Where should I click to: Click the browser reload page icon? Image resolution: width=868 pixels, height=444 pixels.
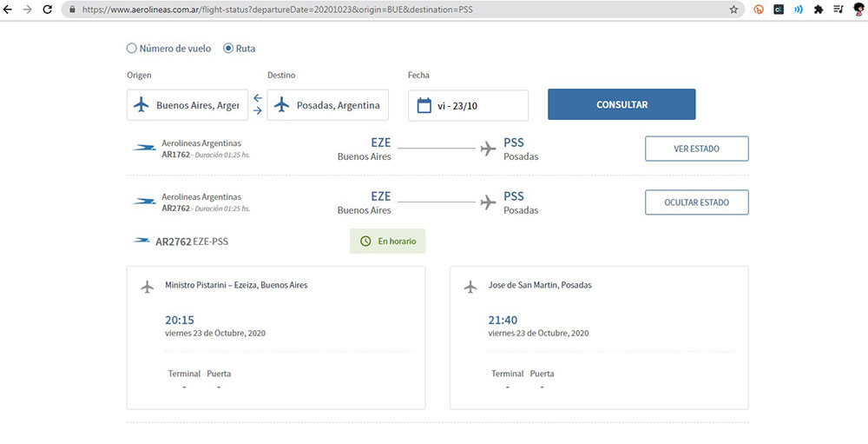click(47, 10)
